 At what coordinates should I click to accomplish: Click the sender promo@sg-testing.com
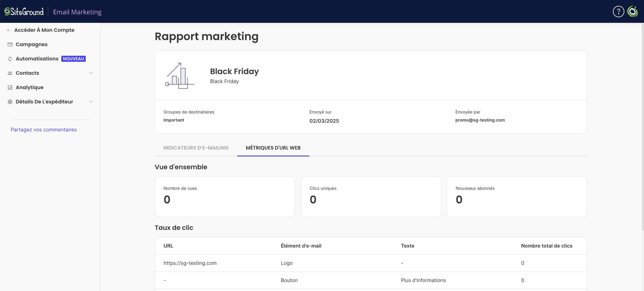480,120
